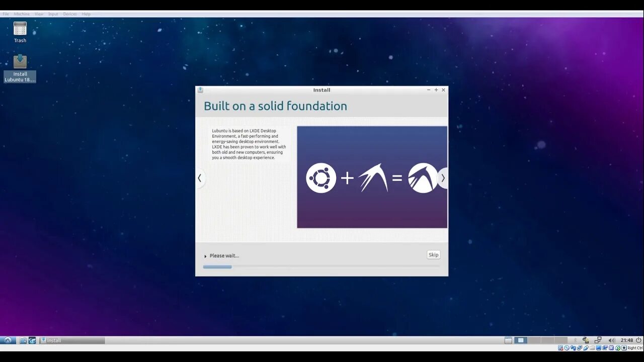Viewport: 644px width, 362px height.
Task: Click the show desktop icon in the panel
Action: [x=508, y=340]
